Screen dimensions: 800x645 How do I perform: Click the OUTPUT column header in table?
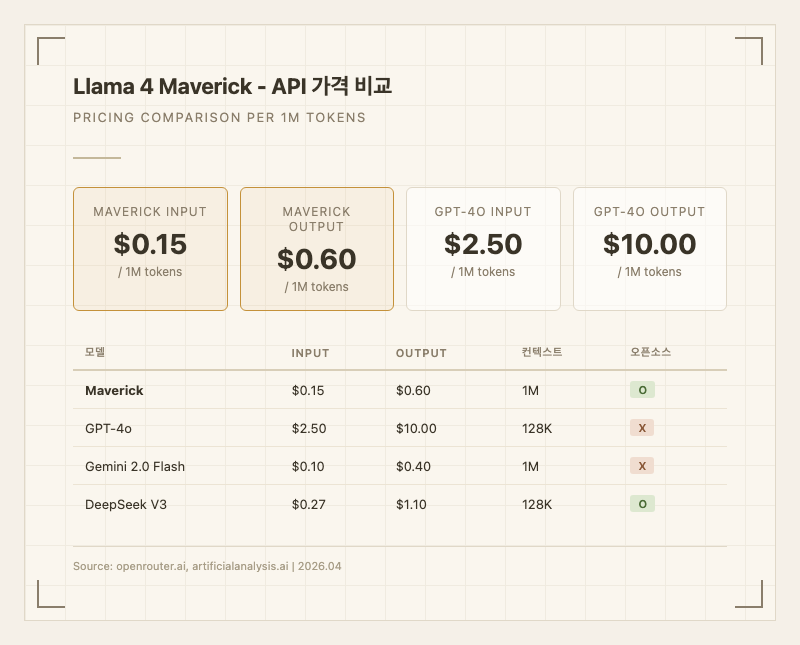421,353
